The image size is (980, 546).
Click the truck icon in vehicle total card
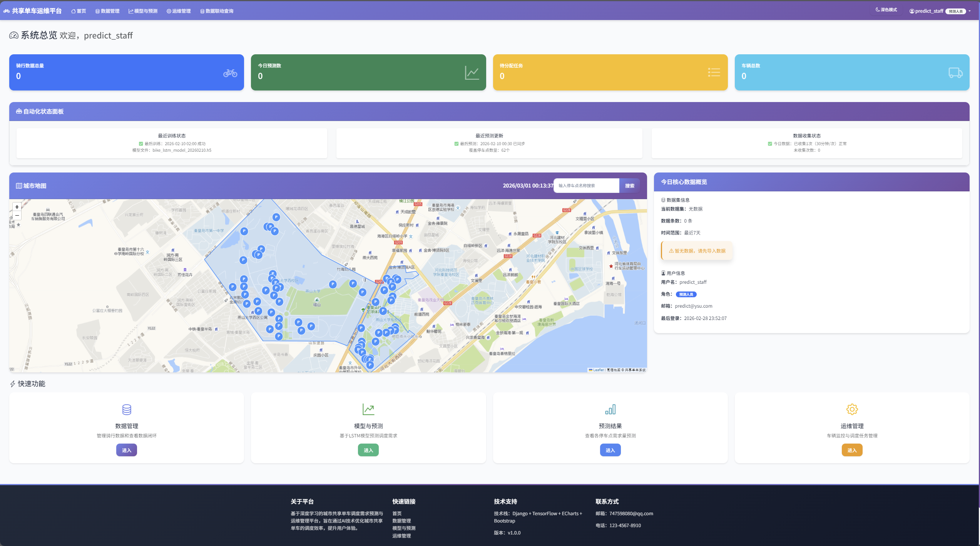point(955,73)
